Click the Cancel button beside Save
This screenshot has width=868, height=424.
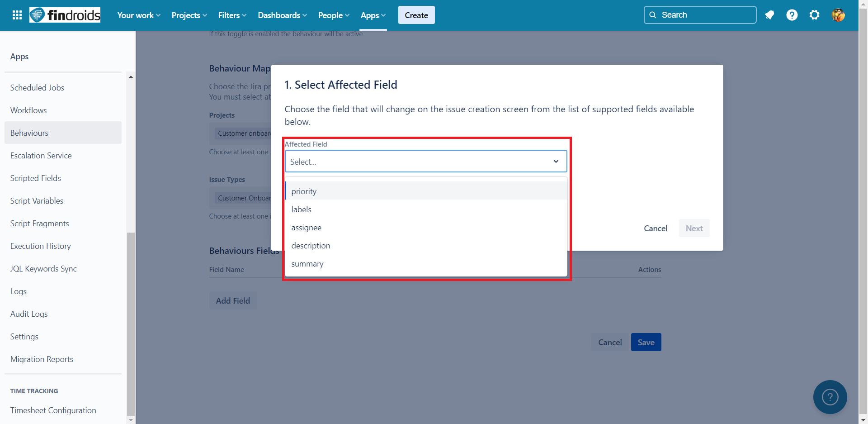pyautogui.click(x=610, y=342)
